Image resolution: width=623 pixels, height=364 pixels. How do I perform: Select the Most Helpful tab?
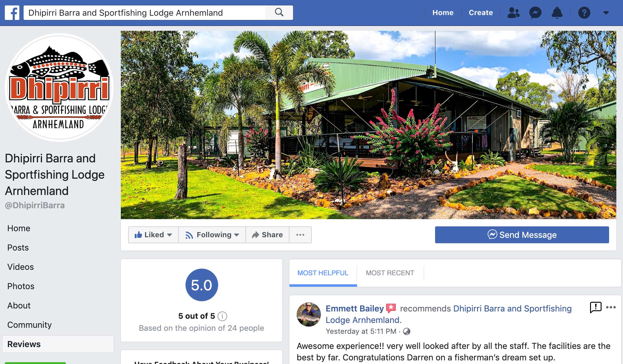[323, 273]
